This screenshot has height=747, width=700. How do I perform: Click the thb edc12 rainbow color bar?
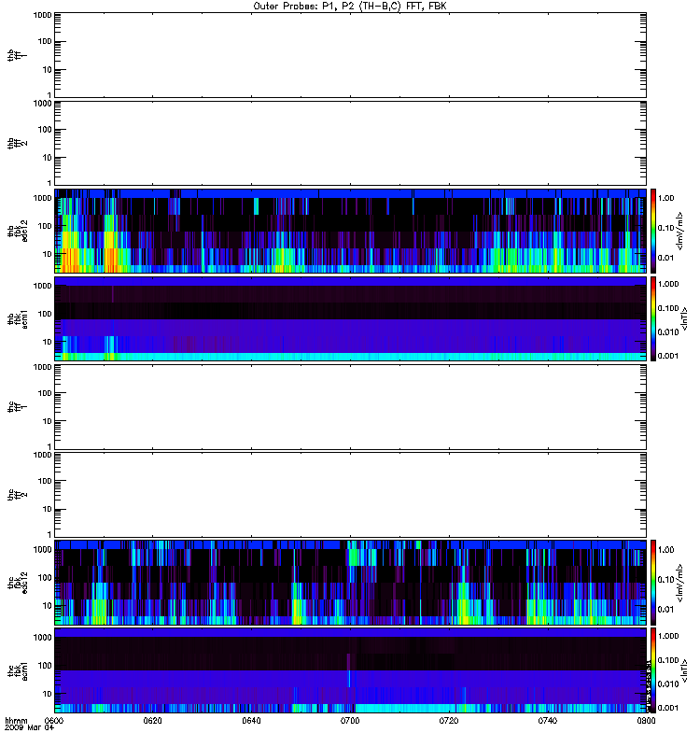click(653, 231)
